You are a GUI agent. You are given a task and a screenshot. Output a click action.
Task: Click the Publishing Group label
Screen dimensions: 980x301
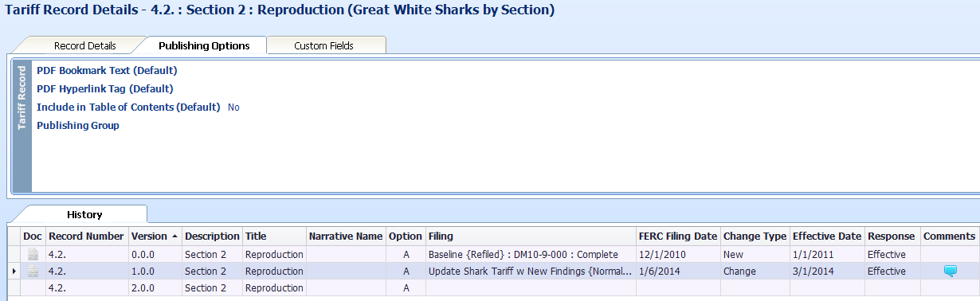78,126
